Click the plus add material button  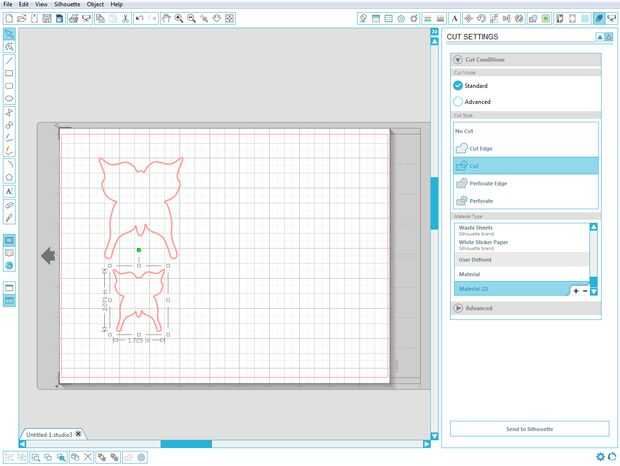tap(576, 291)
